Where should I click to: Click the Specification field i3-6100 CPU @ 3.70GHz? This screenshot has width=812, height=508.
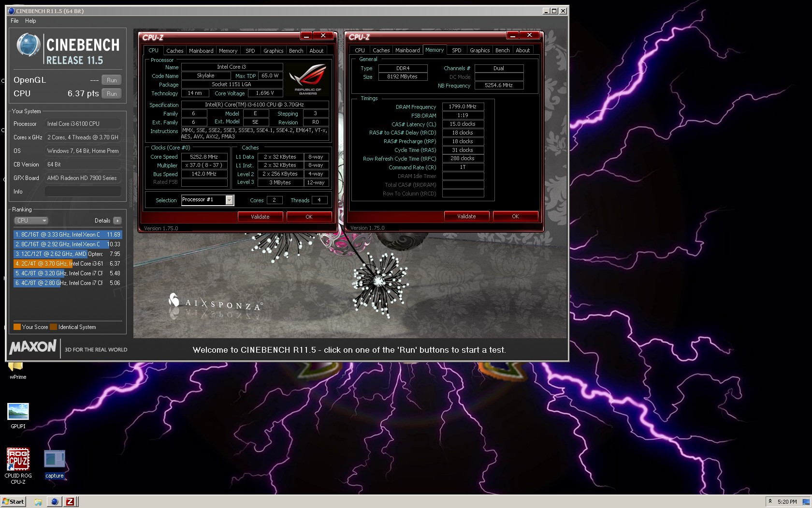click(255, 105)
